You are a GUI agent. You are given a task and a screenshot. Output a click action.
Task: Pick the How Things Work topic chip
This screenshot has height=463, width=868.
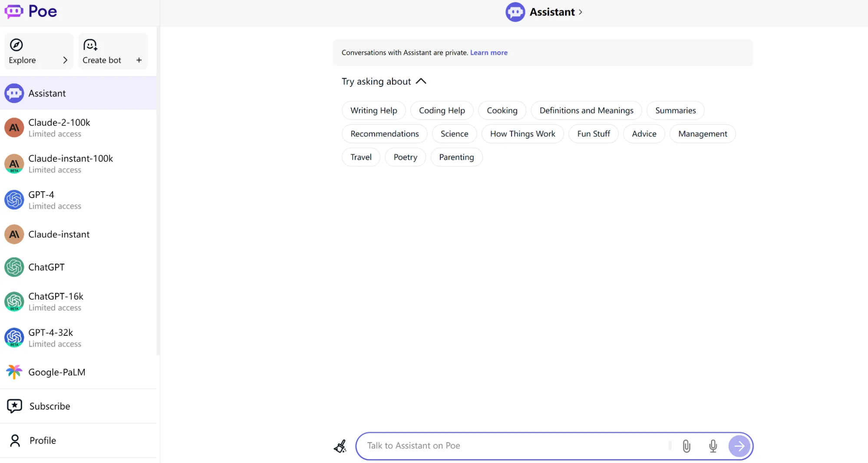point(522,134)
